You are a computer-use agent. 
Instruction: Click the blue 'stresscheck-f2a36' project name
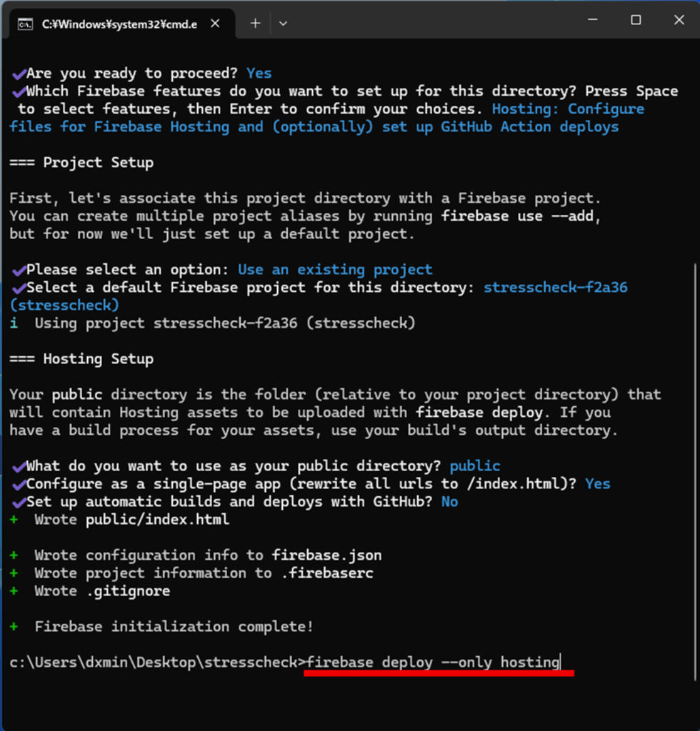[556, 287]
